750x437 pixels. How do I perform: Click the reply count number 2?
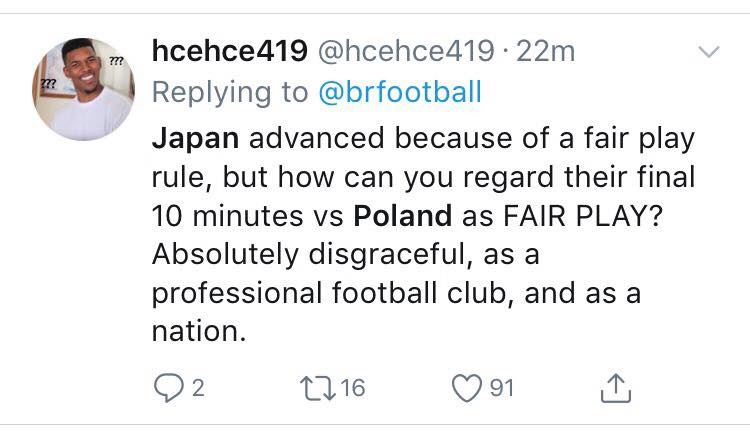tap(197, 387)
